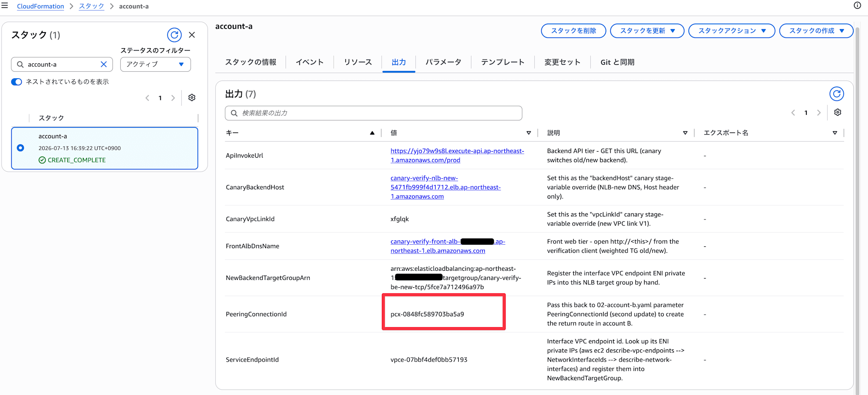
Task: Go to next page of outputs
Action: [x=819, y=113]
